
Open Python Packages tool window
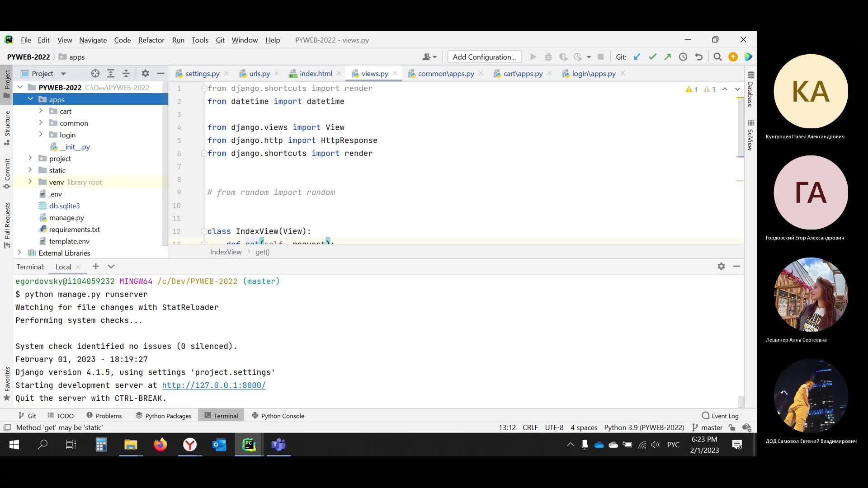pyautogui.click(x=164, y=416)
